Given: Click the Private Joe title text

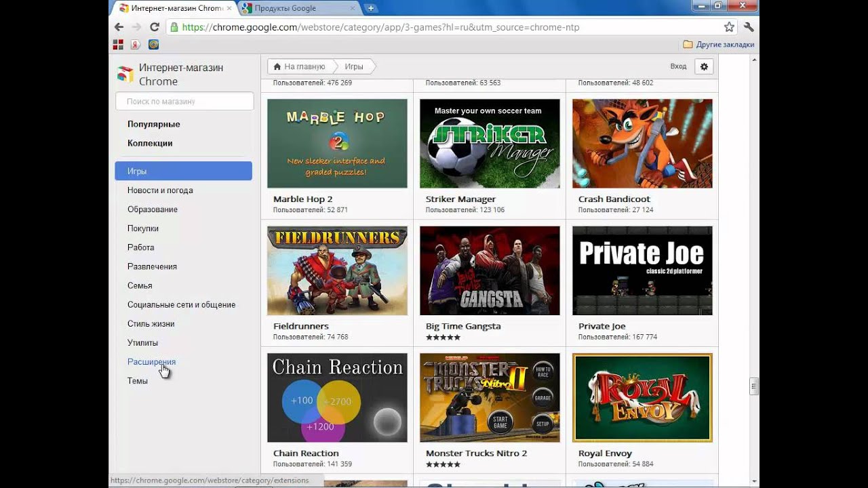Looking at the screenshot, I should click(601, 326).
